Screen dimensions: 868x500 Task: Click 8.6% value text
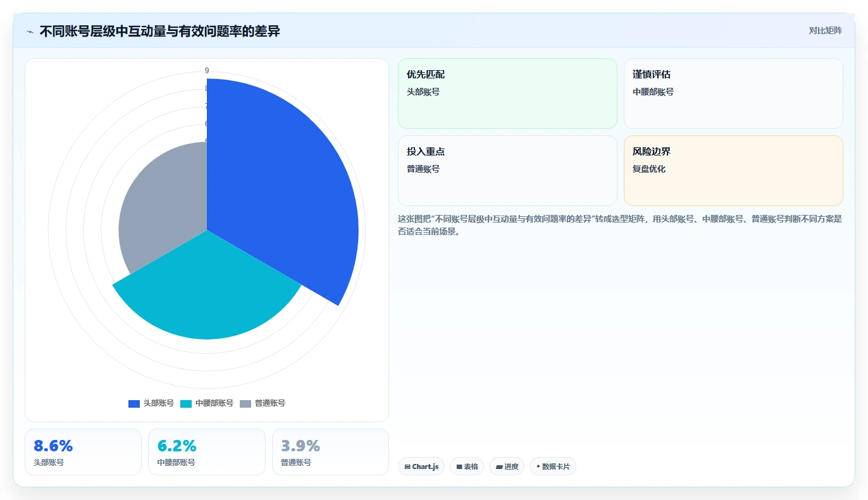(x=53, y=446)
